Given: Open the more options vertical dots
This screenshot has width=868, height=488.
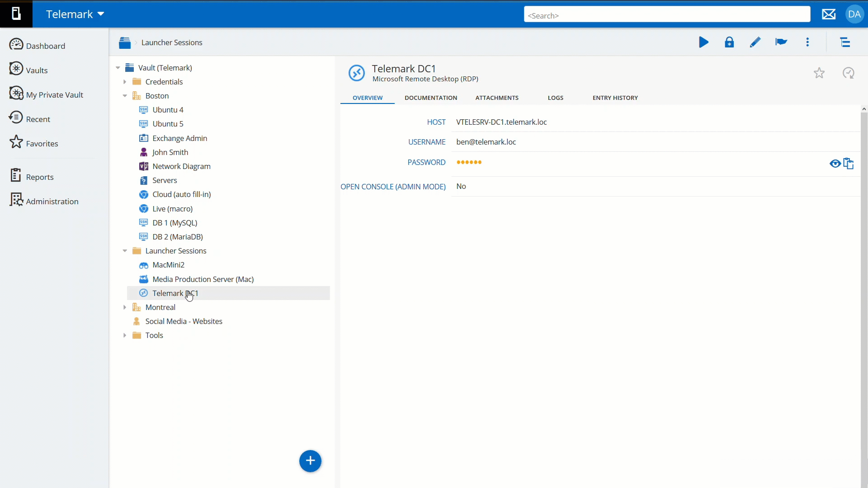Looking at the screenshot, I should (x=807, y=42).
